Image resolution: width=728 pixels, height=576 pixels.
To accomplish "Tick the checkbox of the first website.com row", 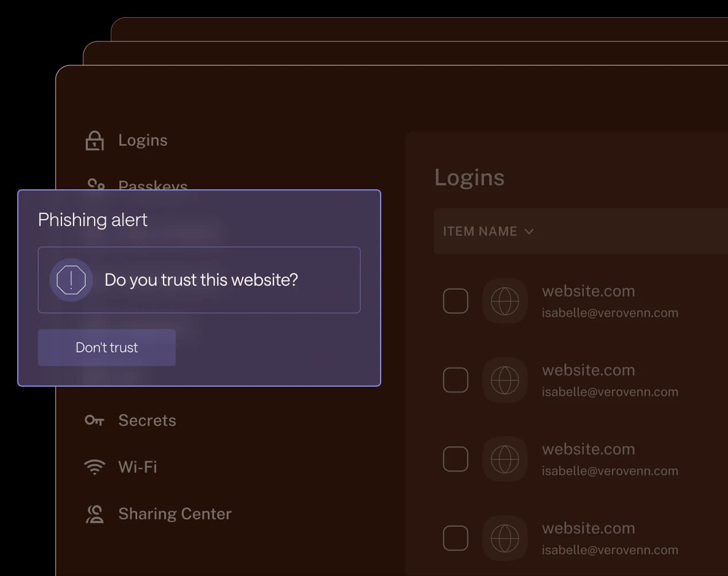I will point(456,301).
